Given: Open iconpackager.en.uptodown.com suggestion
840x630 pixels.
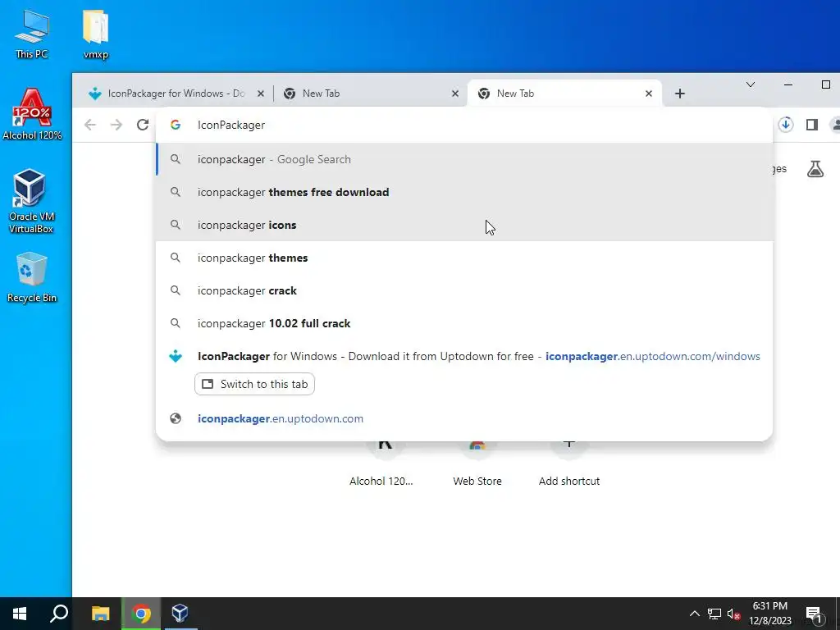Looking at the screenshot, I should pyautogui.click(x=464, y=418).
